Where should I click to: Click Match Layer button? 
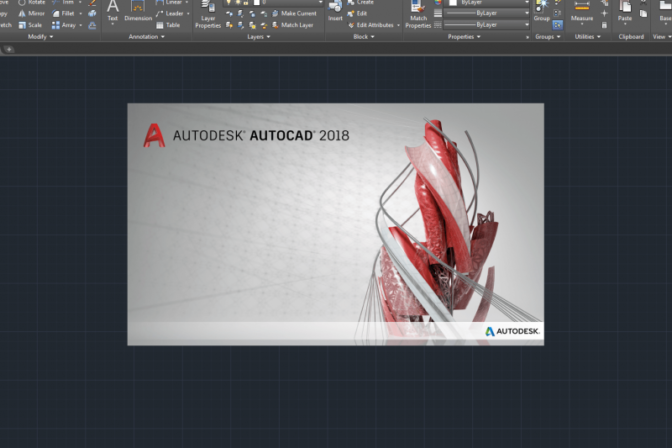click(x=293, y=25)
